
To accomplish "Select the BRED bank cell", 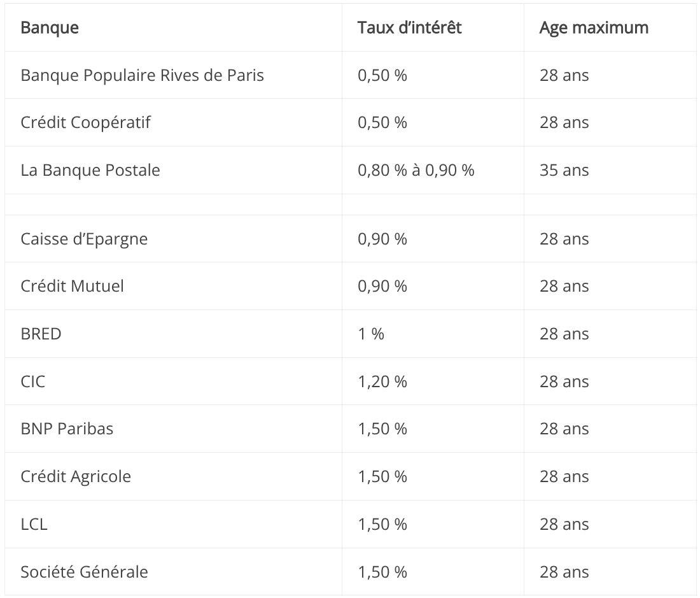I will coord(41,334).
